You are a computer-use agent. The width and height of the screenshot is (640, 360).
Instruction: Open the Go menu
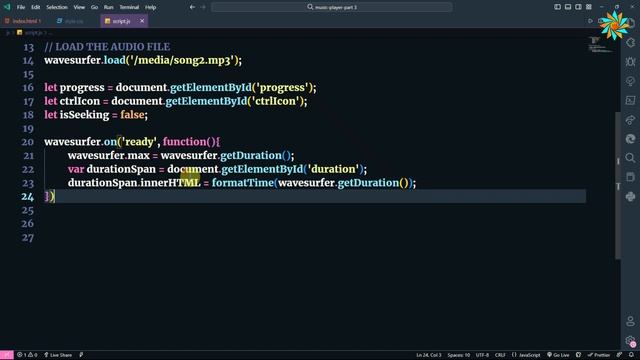point(94,7)
